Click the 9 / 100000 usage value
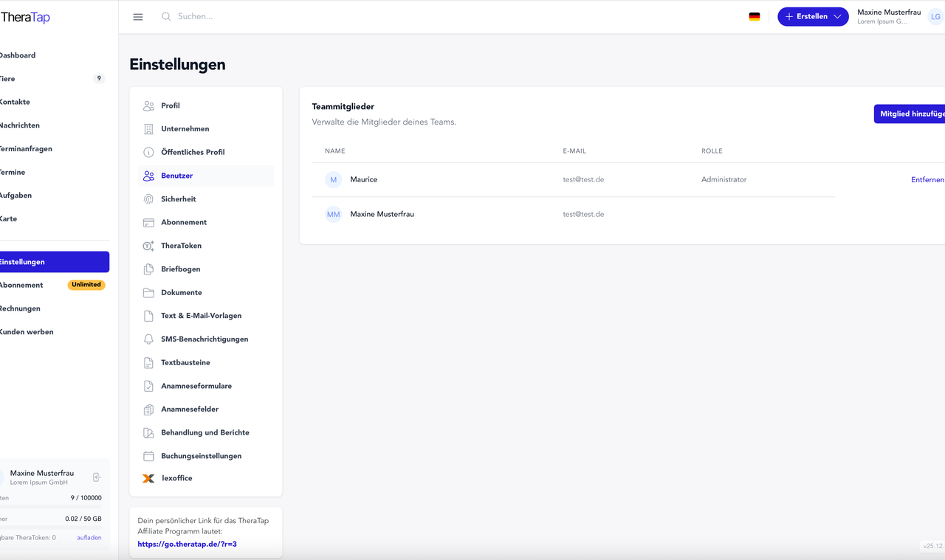 tap(86, 498)
